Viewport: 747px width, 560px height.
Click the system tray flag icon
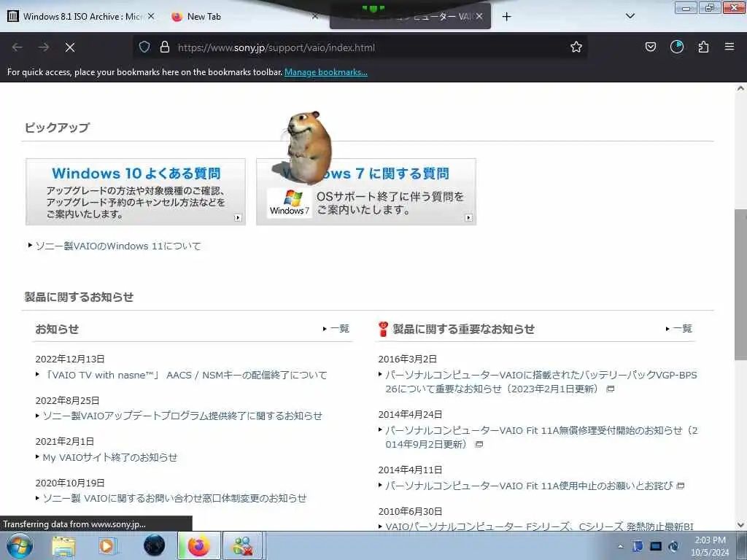[x=638, y=546]
